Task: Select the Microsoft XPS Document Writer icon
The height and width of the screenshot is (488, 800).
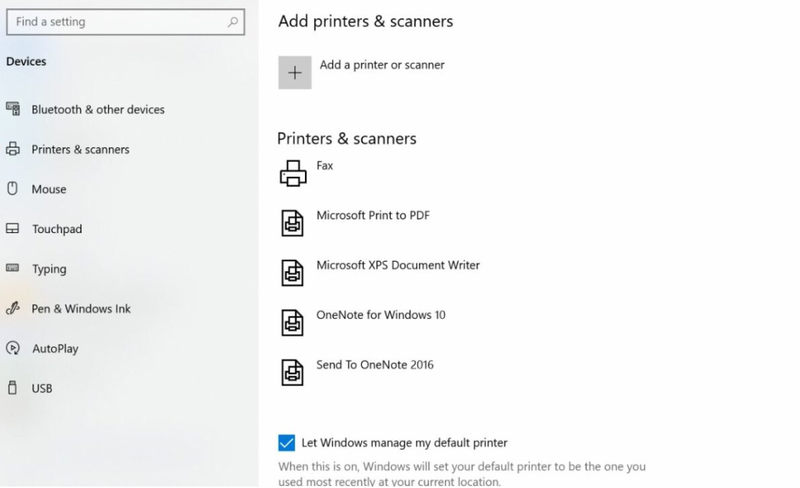Action: tap(292, 273)
